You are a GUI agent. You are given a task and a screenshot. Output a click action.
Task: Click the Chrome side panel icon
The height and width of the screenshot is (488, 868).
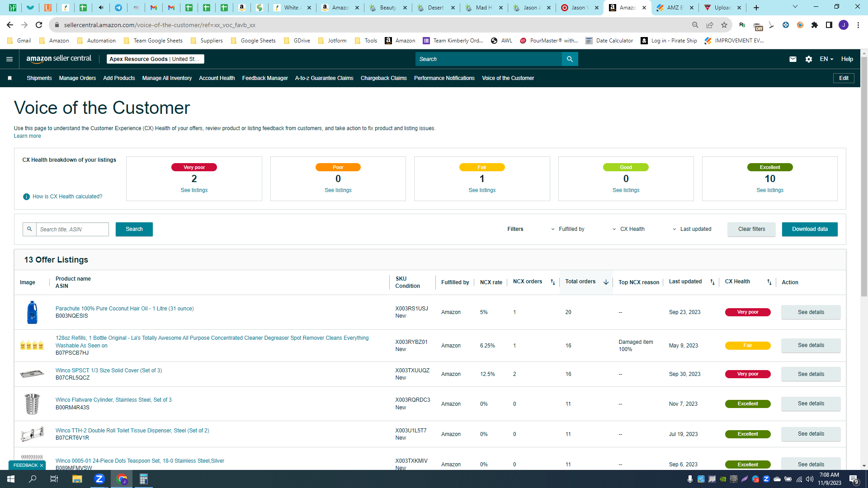[x=829, y=25]
